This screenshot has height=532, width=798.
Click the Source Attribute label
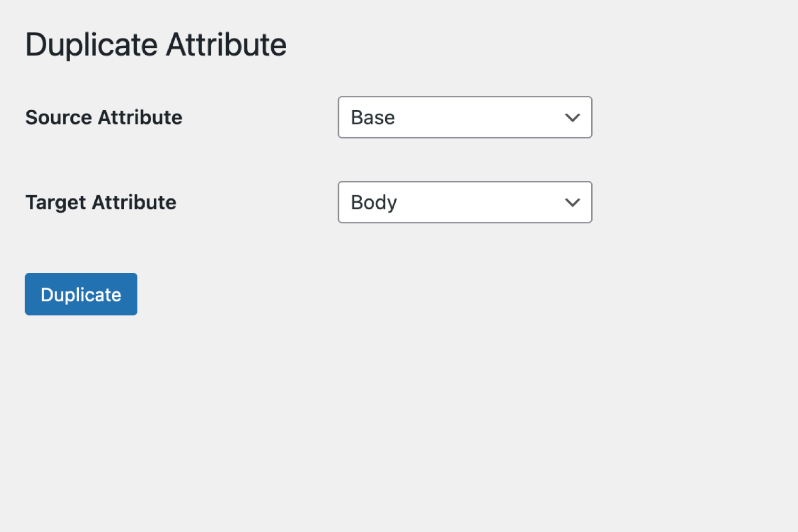point(104,118)
